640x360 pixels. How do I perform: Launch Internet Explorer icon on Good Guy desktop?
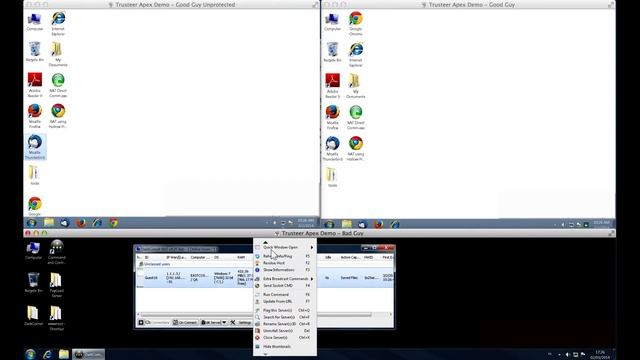tap(356, 54)
